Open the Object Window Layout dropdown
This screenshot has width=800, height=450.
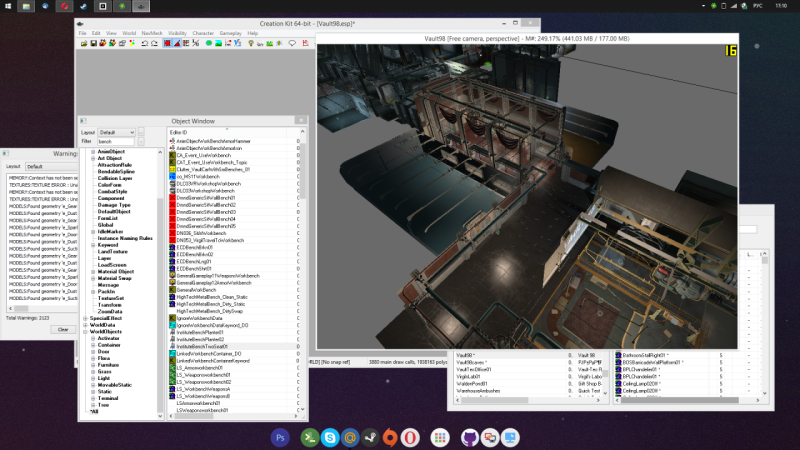pos(117,132)
